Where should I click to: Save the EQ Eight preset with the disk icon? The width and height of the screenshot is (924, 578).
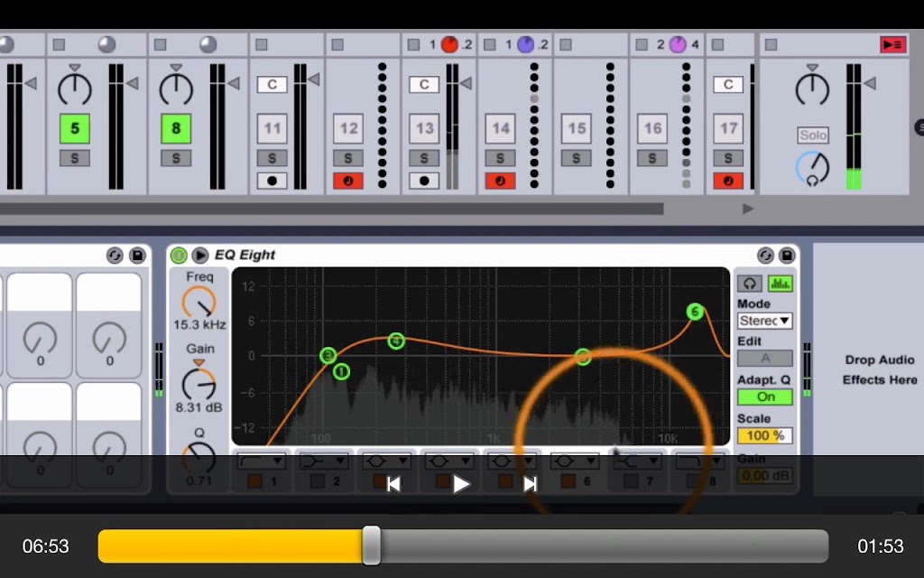787,256
